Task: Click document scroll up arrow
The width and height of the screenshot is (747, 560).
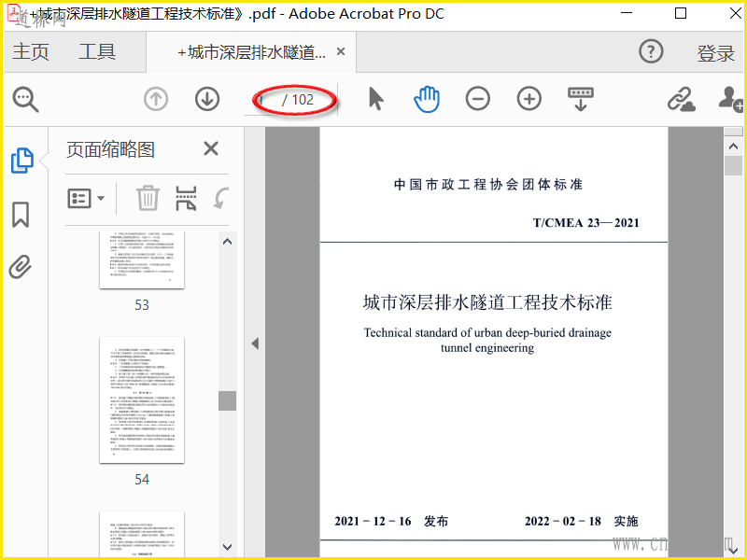Action: pos(733,147)
